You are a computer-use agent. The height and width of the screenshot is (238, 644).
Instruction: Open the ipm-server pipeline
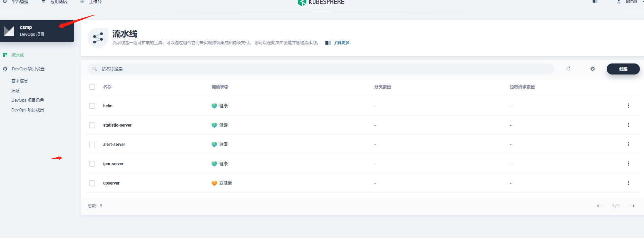[113, 164]
